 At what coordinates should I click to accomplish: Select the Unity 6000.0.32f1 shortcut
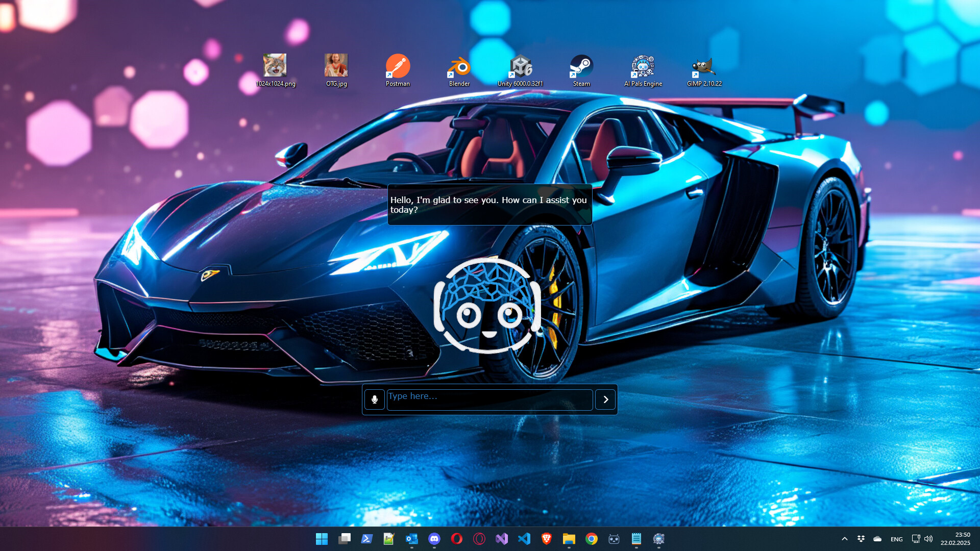pyautogui.click(x=520, y=70)
